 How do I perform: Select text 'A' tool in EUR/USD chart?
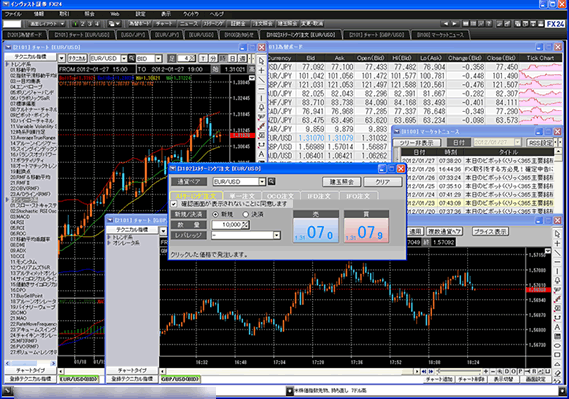[x=261, y=155]
